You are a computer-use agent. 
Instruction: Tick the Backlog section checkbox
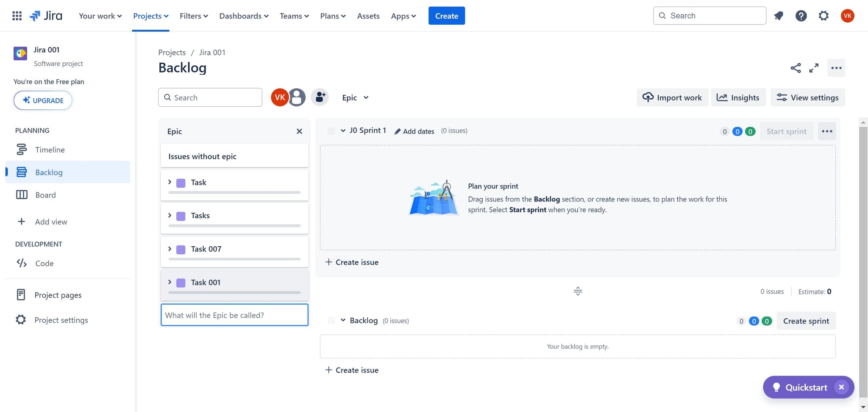331,320
